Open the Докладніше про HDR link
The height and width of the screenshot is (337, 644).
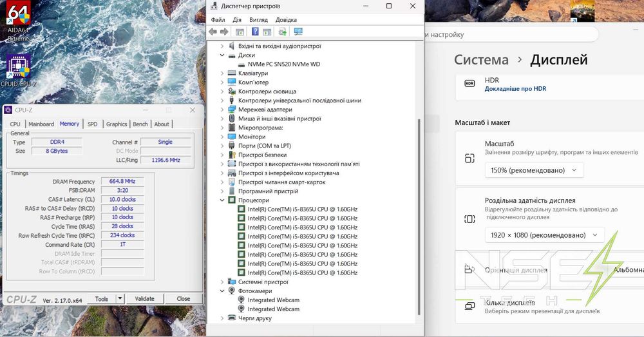click(515, 89)
